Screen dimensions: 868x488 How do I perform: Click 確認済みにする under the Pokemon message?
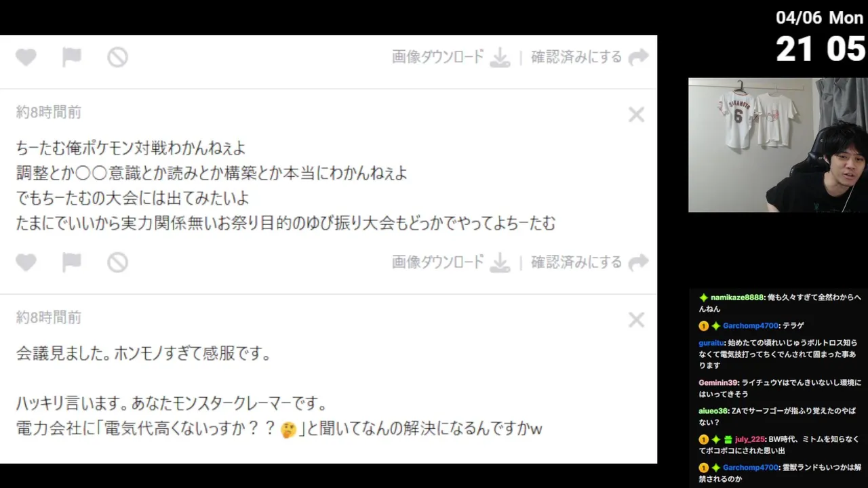[576, 262]
